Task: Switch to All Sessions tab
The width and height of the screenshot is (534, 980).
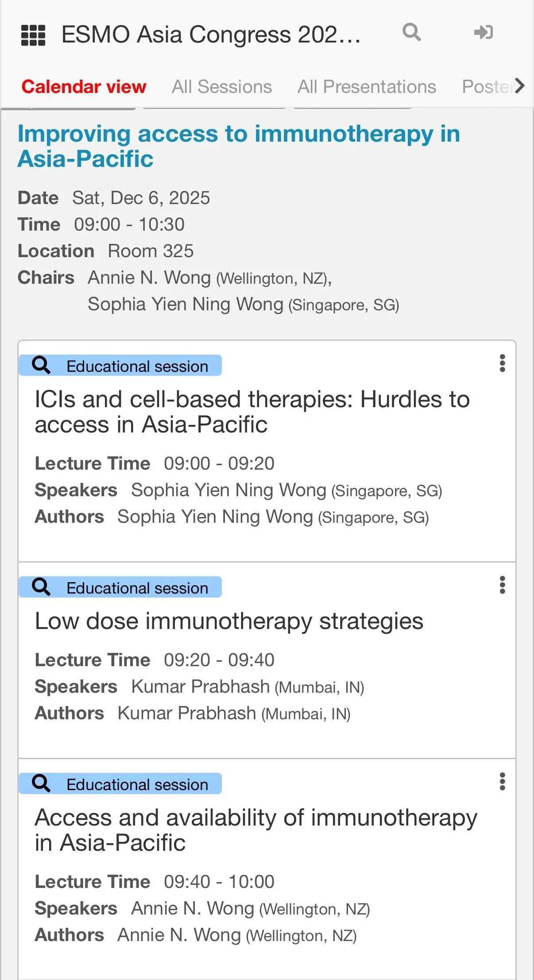Action: tap(222, 87)
